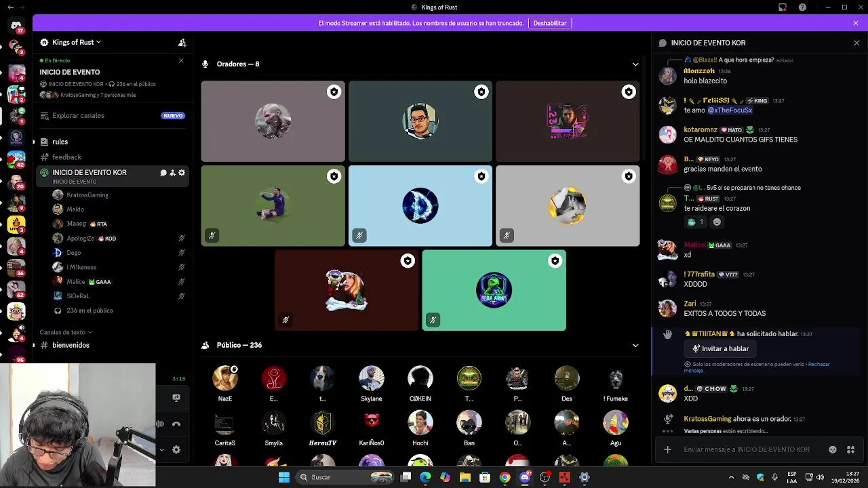Launch Microsoft Edge from taskbar
This screenshot has height=488, width=868.
pyautogui.click(x=425, y=477)
